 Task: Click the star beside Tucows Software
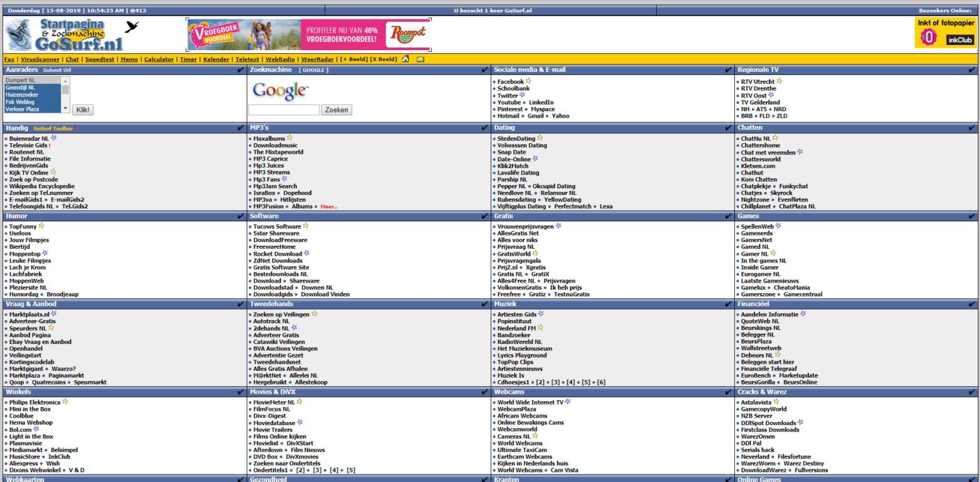306,226
